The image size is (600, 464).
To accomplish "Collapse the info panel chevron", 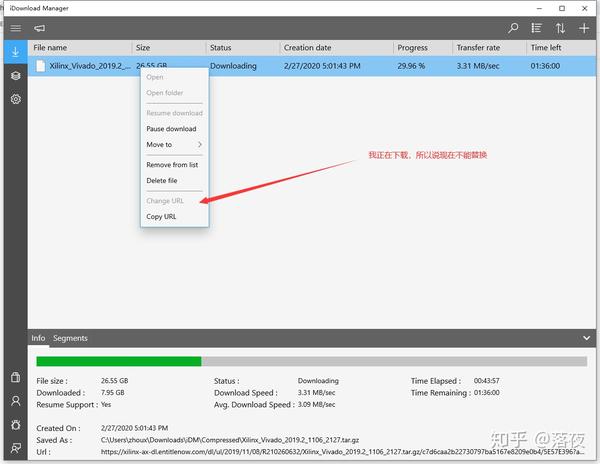I will pos(586,338).
